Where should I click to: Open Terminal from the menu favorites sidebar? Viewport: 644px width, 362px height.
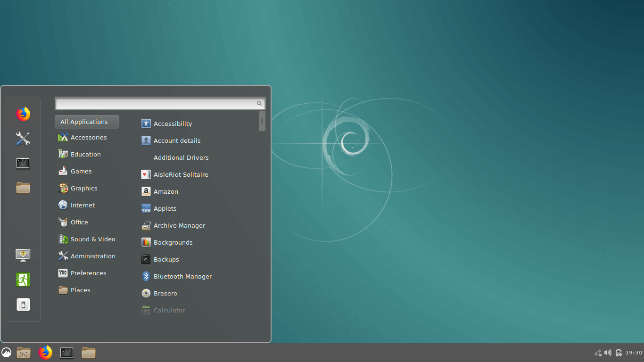(23, 164)
